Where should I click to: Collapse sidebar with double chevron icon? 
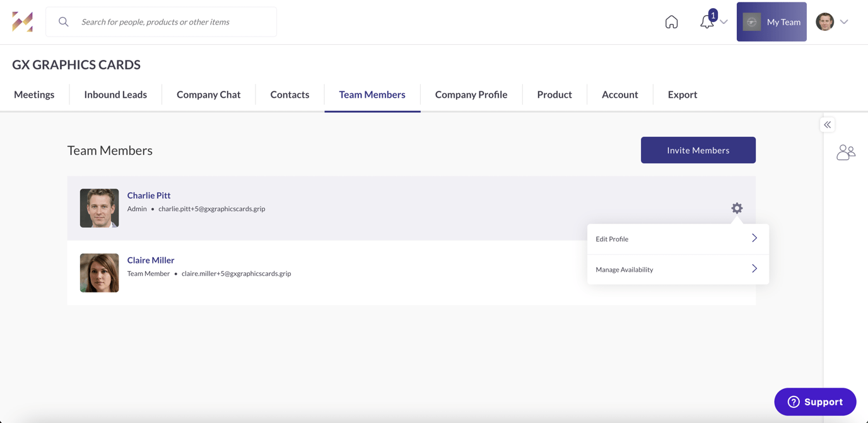click(x=828, y=125)
